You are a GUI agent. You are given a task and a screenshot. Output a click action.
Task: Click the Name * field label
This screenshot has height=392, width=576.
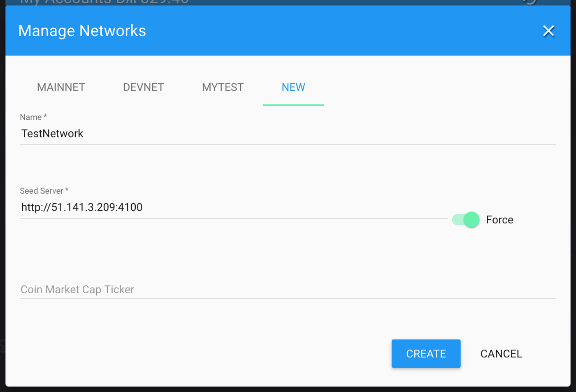tap(33, 117)
